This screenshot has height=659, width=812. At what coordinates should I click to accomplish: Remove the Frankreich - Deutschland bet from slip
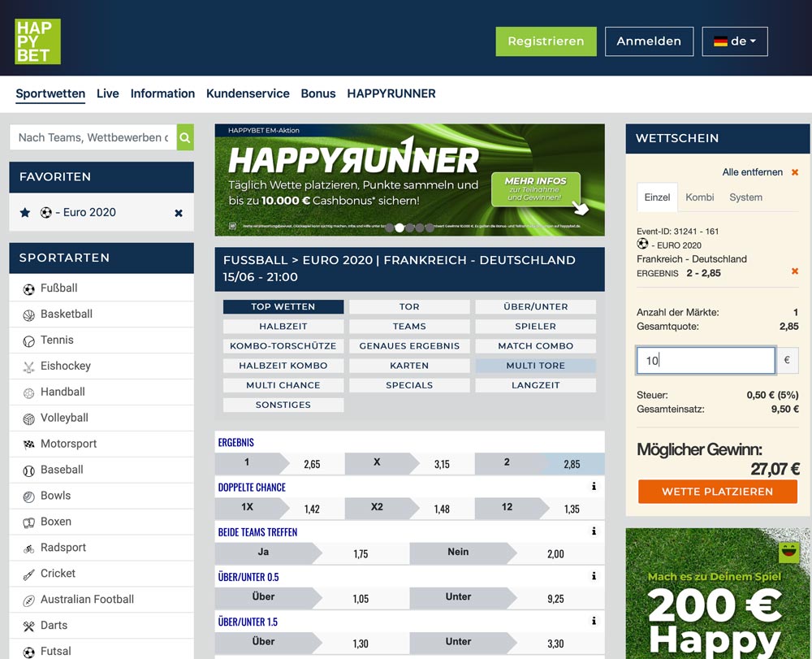point(795,271)
